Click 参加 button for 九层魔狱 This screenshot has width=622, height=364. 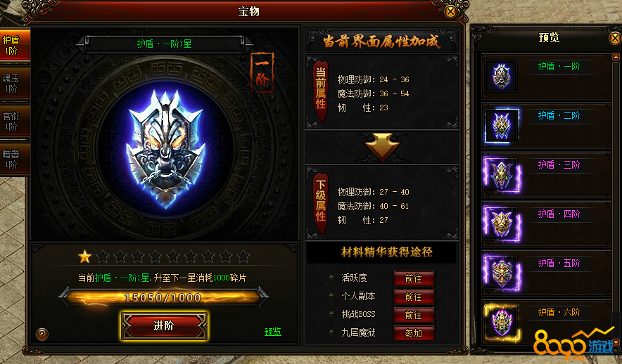tap(414, 334)
